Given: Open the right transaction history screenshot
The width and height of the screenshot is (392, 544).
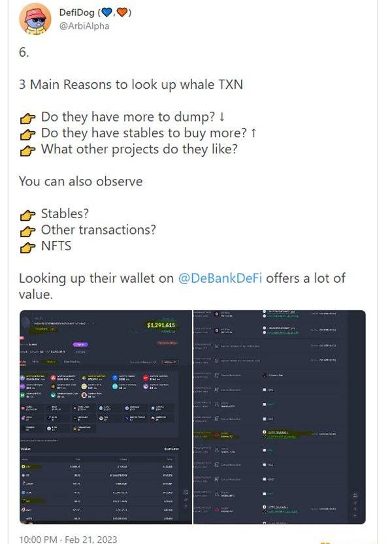Looking at the screenshot, I should tap(280, 417).
